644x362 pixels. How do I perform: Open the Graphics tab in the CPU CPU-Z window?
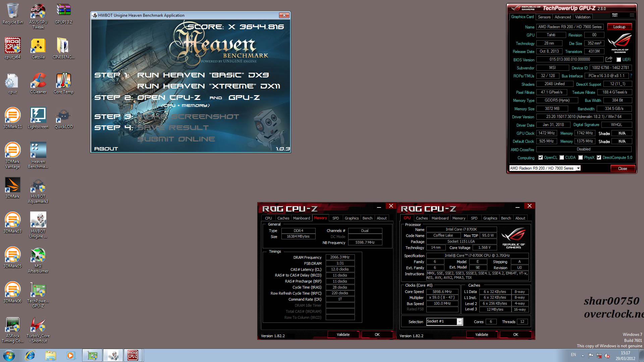coord(490,218)
